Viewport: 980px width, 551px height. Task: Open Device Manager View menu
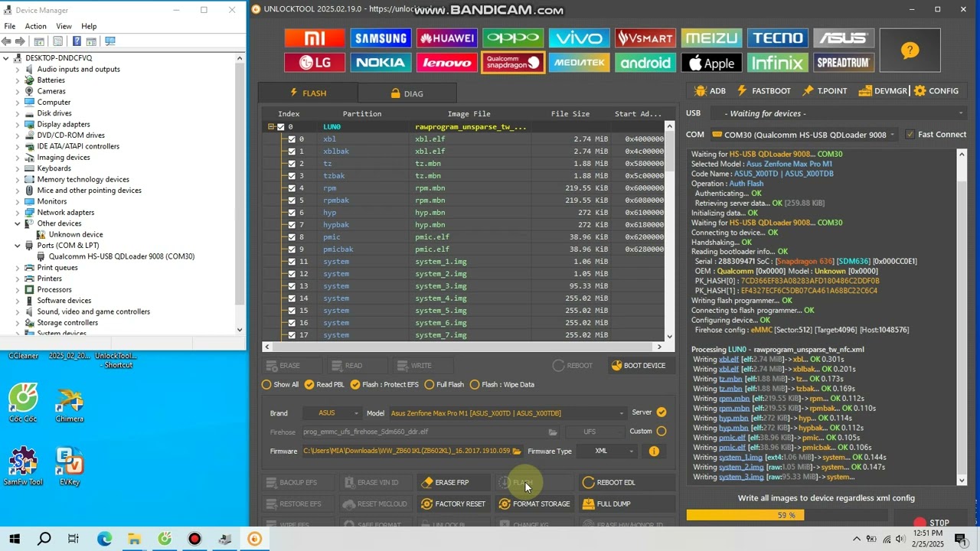(x=64, y=26)
